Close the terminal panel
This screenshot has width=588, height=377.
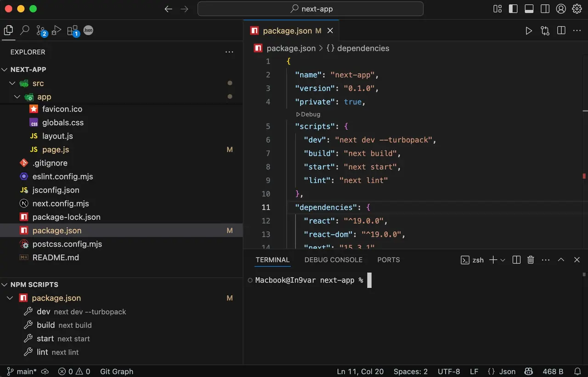tap(577, 260)
